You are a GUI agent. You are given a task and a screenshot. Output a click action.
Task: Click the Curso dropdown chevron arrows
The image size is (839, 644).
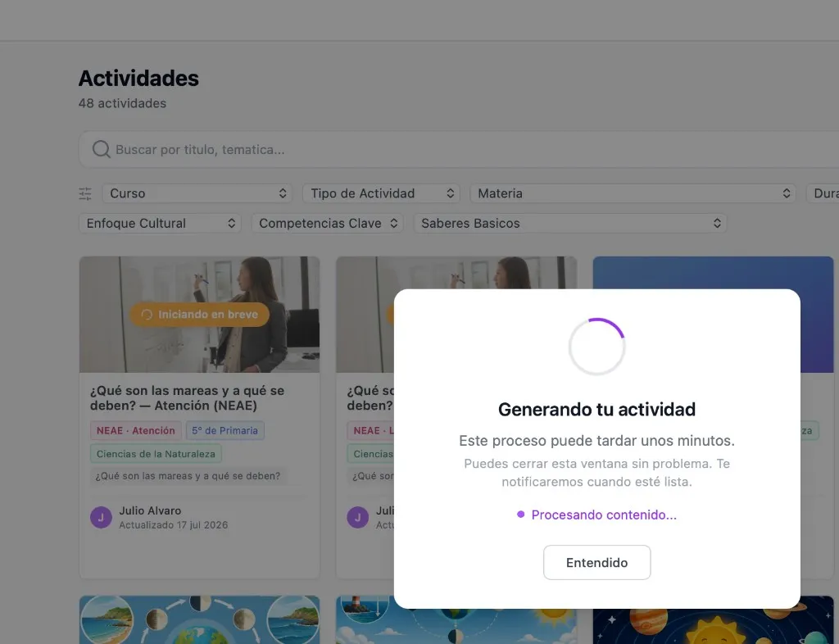[x=283, y=193]
